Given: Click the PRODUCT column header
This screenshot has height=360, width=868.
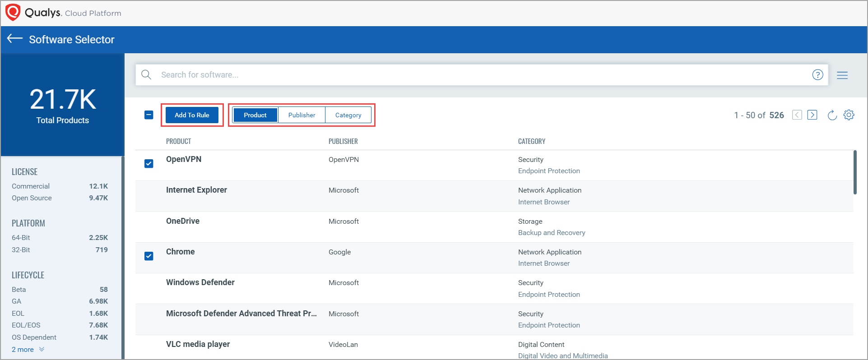Looking at the screenshot, I should point(178,141).
